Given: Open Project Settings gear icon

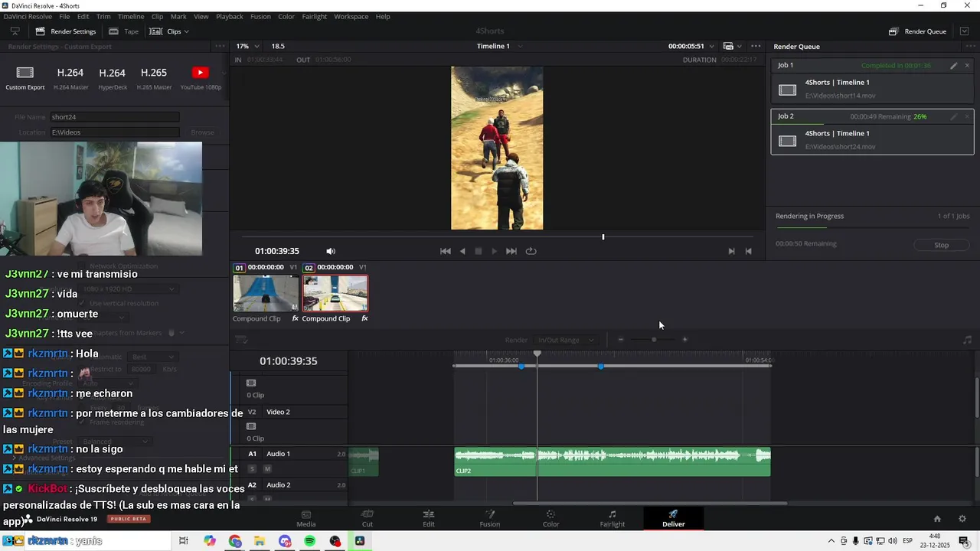Looking at the screenshot, I should 962,518.
